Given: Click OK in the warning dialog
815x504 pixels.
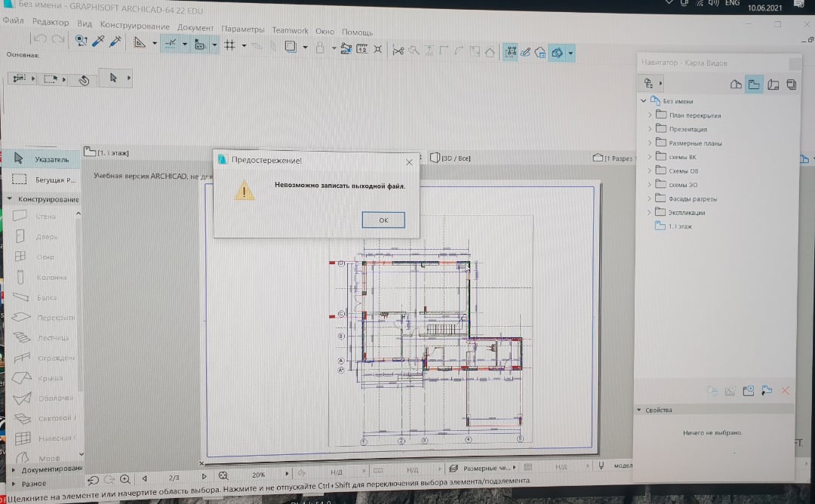Looking at the screenshot, I should pos(383,220).
